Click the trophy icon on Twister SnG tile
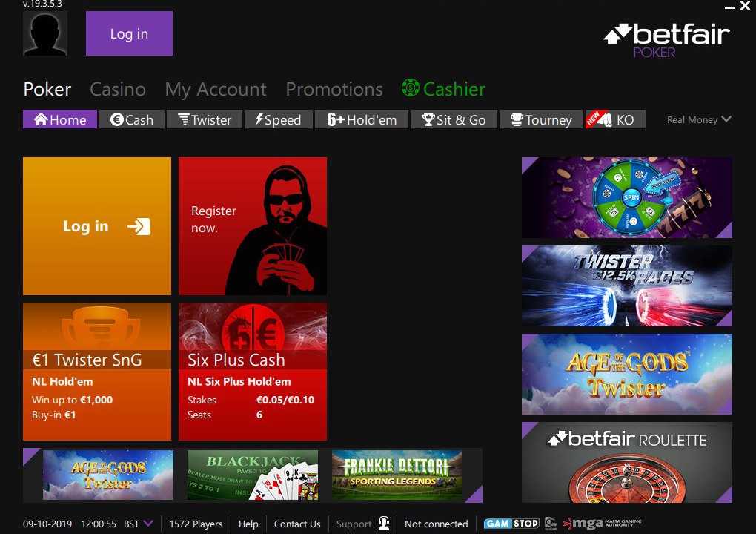The height and width of the screenshot is (534, 756). (100, 328)
